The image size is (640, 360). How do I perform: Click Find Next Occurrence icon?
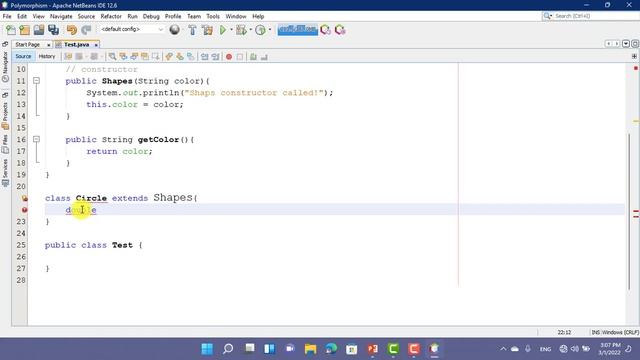134,57
